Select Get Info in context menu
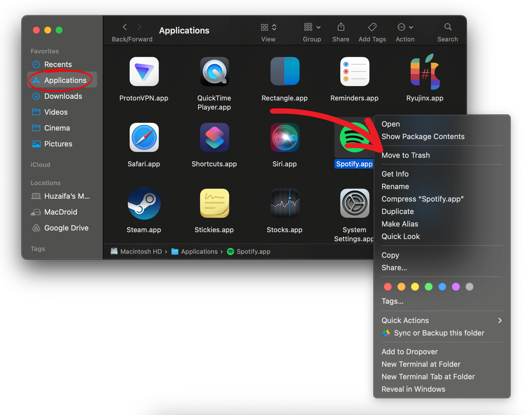The image size is (532, 415). pos(395,174)
